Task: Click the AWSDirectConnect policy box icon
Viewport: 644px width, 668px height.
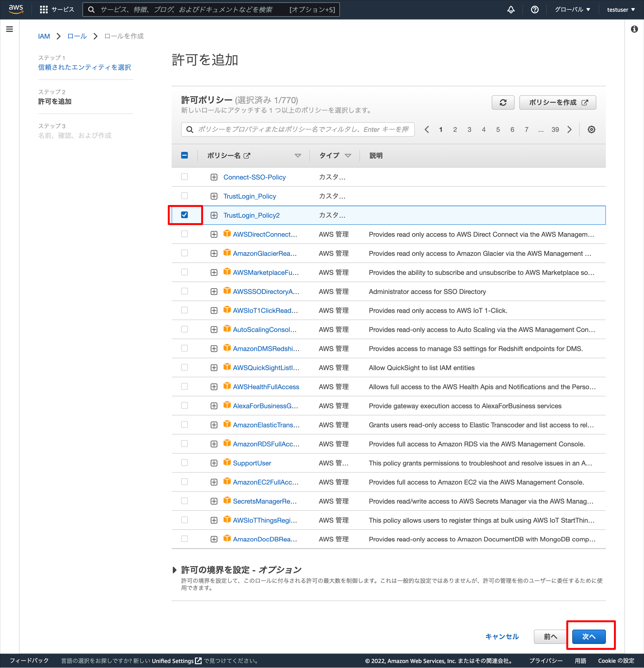Action: tap(227, 233)
